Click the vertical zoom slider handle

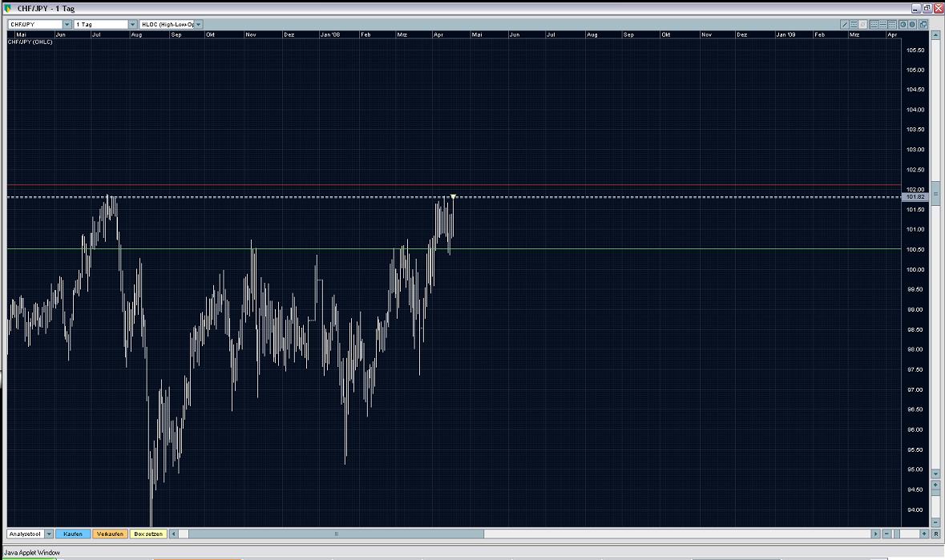[935, 493]
